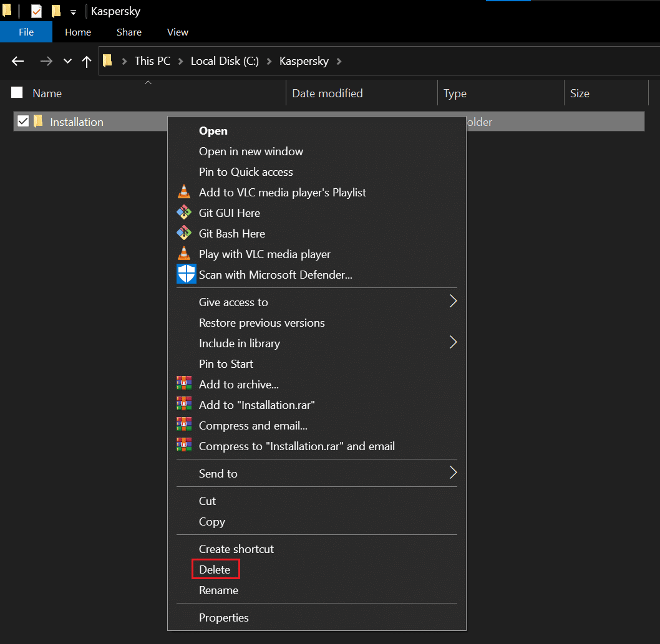Expand the Include in library submenu
This screenshot has height=644, width=660.
[453, 342]
